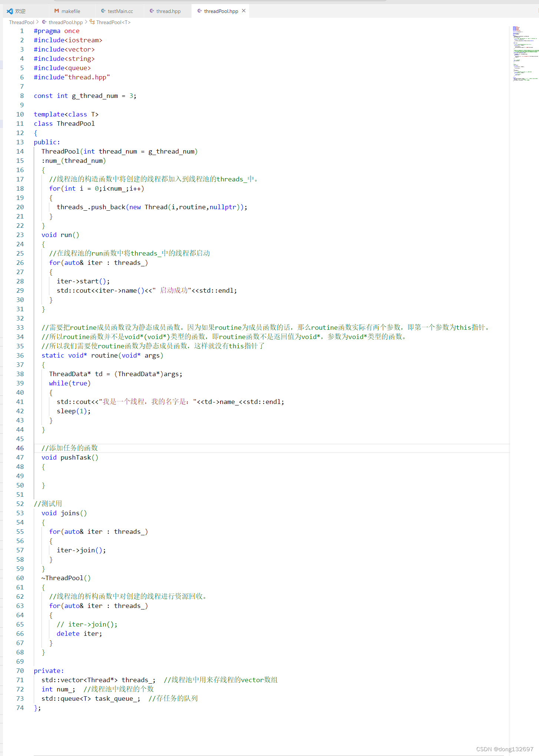The width and height of the screenshot is (539, 756).
Task: Click 'iter->join();' on line 57
Action: 81,550
